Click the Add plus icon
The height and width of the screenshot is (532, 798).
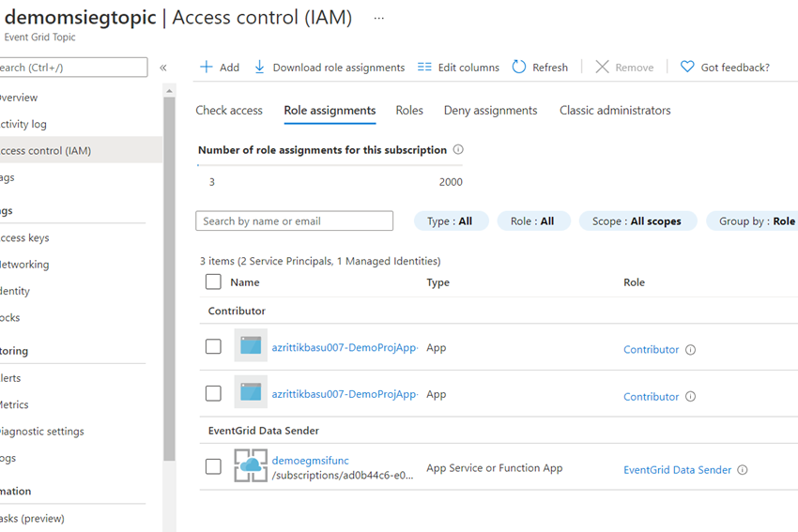(207, 68)
